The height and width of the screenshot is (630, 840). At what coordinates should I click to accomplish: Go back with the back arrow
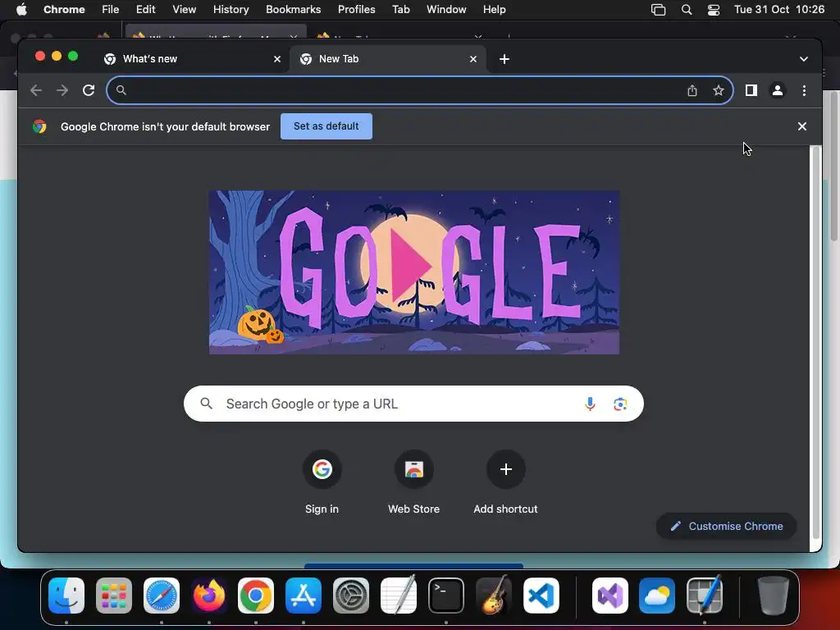36,90
